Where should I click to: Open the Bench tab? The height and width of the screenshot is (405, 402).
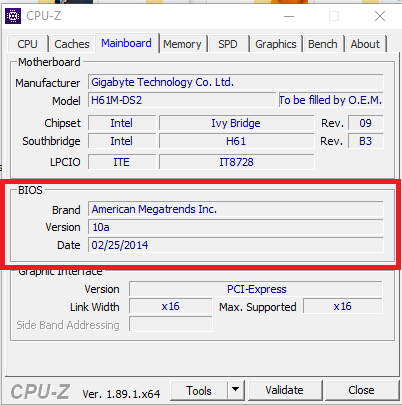[323, 44]
